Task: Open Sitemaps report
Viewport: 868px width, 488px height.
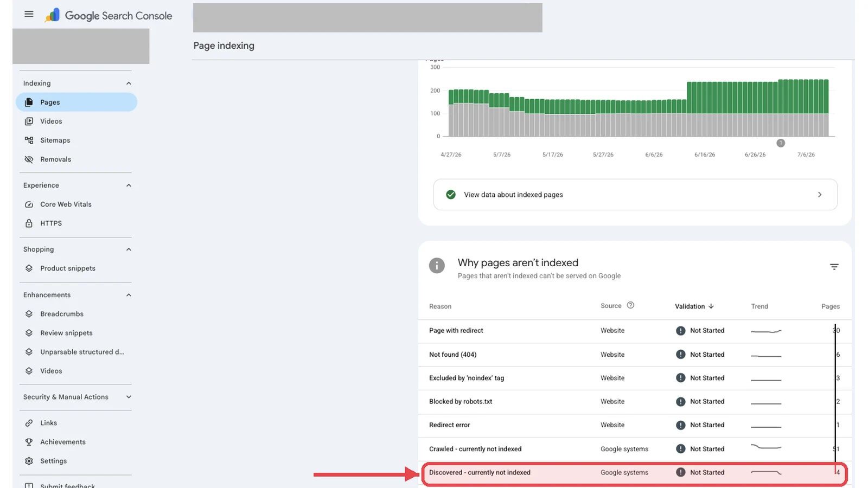Action: coord(76,140)
